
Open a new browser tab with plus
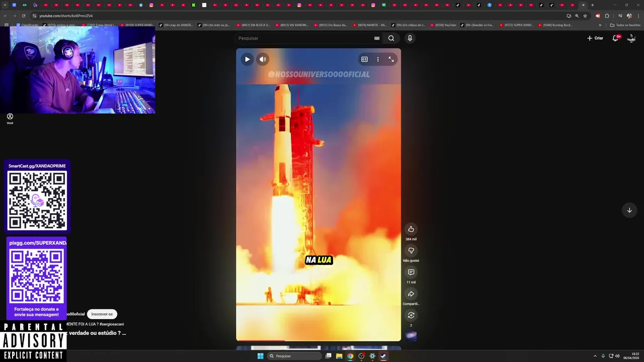pos(592,5)
